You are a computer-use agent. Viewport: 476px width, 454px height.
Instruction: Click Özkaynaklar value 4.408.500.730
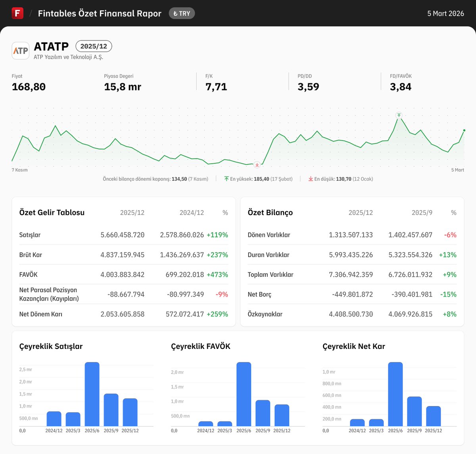pyautogui.click(x=351, y=314)
